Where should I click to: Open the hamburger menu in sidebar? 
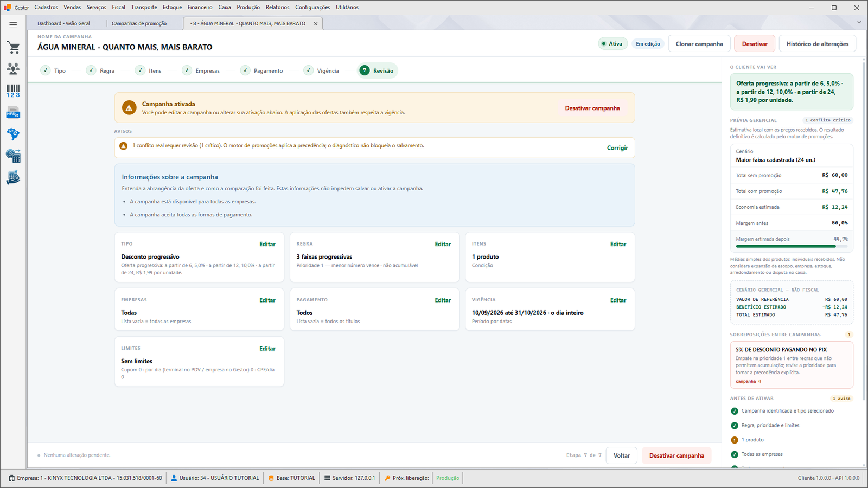pyautogui.click(x=13, y=24)
